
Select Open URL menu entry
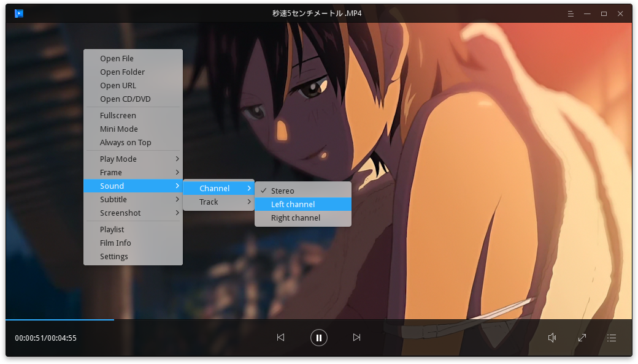click(x=133, y=86)
